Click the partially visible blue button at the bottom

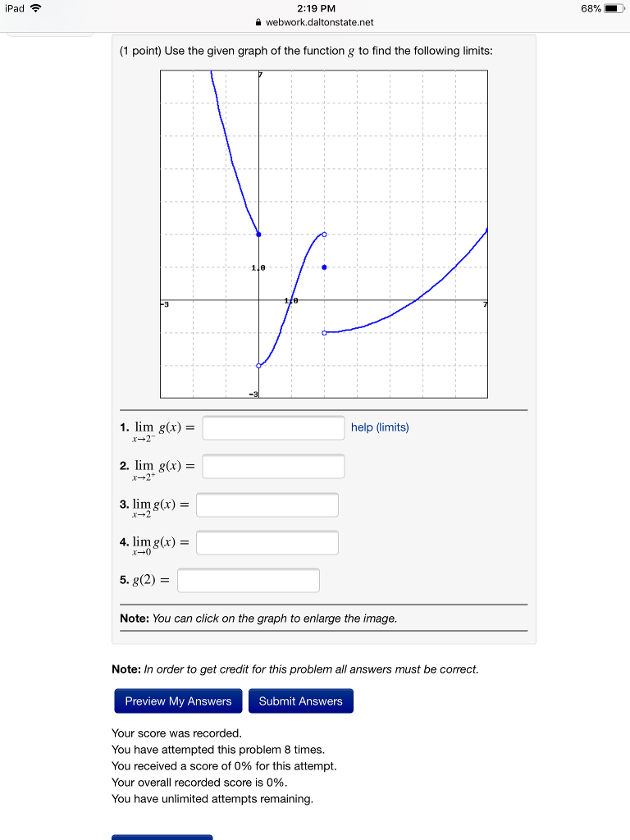click(162, 838)
